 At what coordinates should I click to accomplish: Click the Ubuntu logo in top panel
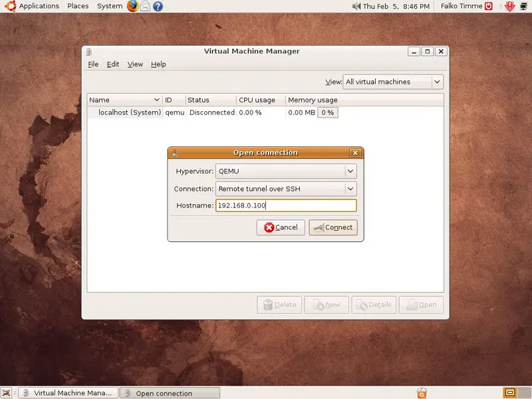coord(10,6)
